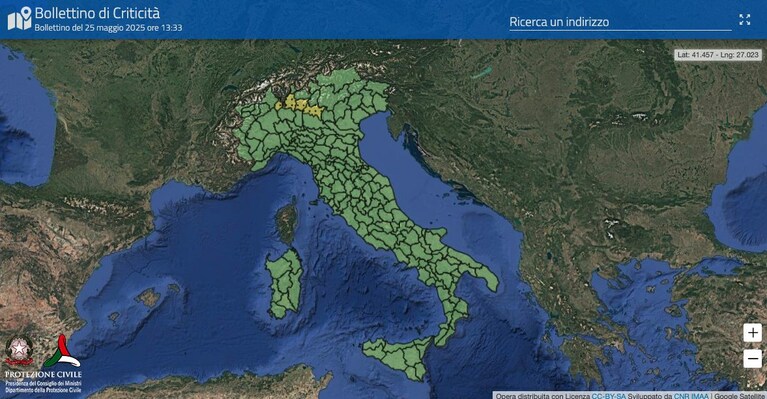Zoom in with the plus button
The width and height of the screenshot is (767, 399).
click(x=753, y=333)
